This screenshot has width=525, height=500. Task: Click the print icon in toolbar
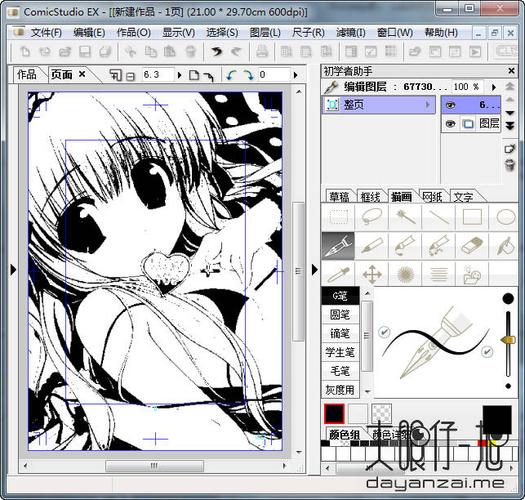click(262, 52)
